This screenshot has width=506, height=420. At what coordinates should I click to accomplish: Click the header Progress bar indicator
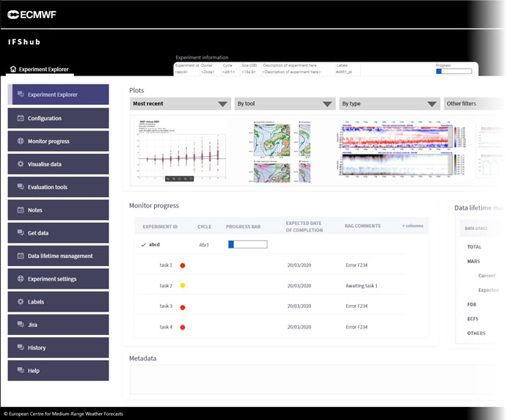click(454, 71)
